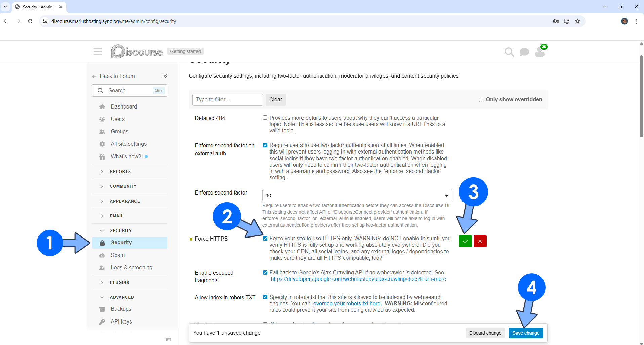Click the browser address bar URL
The image size is (644, 345).
pyautogui.click(x=114, y=21)
